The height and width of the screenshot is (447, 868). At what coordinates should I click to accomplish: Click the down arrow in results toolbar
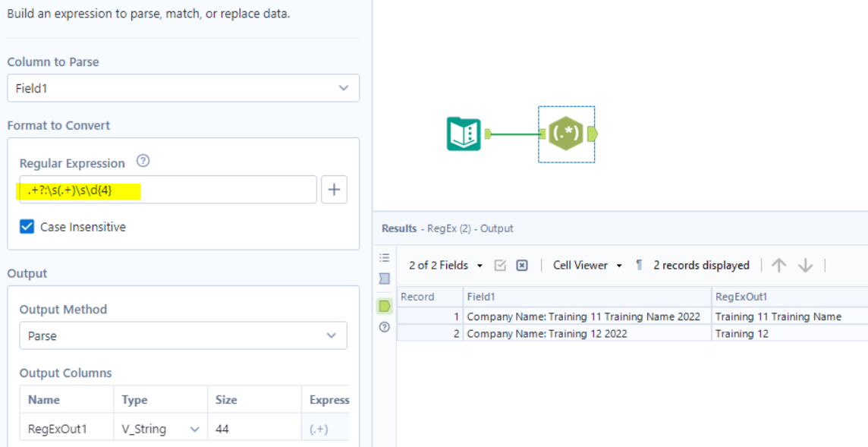coord(805,265)
